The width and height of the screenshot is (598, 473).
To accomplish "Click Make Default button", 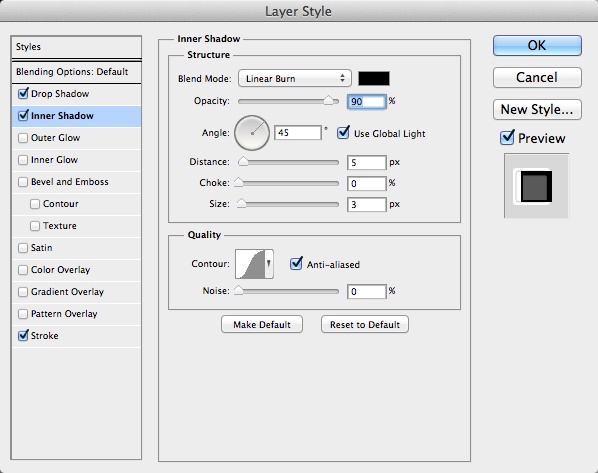I will tap(262, 325).
